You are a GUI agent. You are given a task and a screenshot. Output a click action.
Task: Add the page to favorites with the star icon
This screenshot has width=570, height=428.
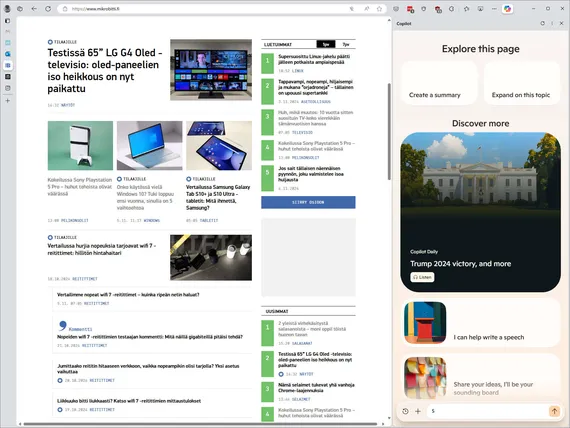pyautogui.click(x=379, y=9)
